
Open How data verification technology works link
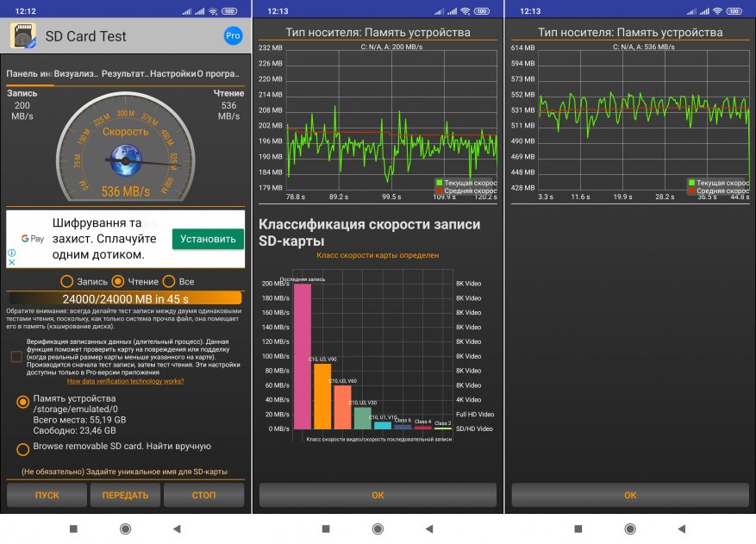pos(125,381)
